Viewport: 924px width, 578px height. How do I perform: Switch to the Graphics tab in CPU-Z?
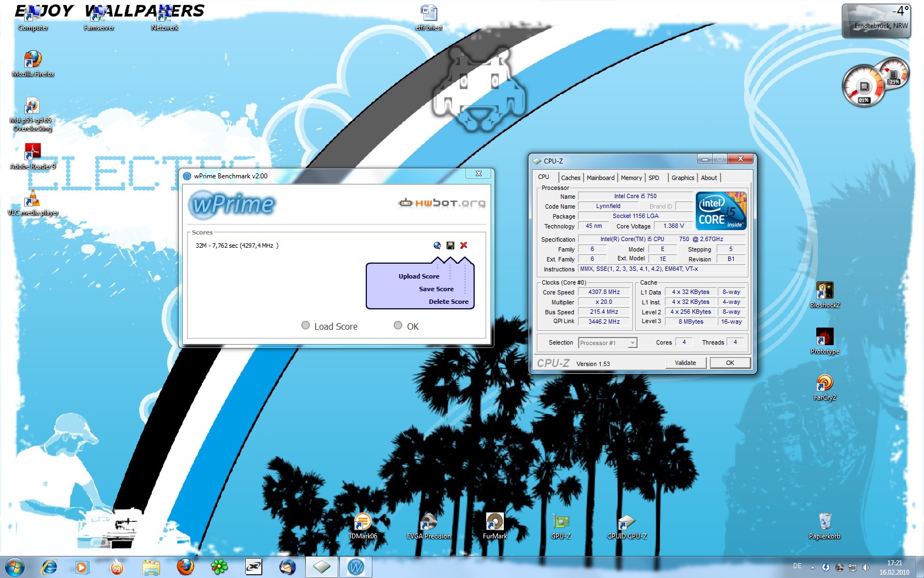(x=683, y=178)
